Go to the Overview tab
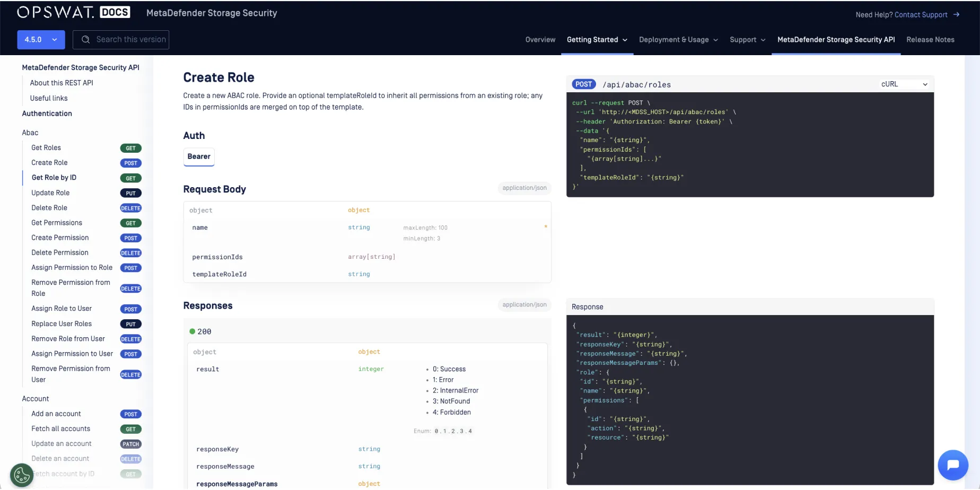 [x=540, y=40]
